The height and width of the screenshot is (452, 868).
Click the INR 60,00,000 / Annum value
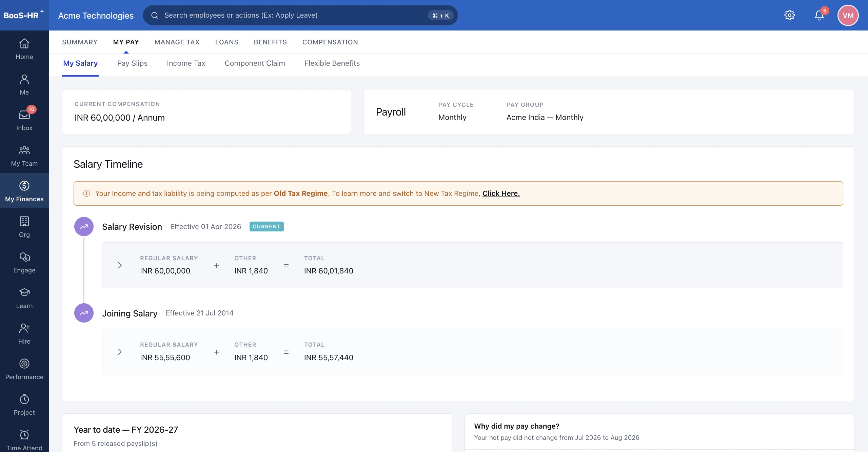click(x=120, y=118)
